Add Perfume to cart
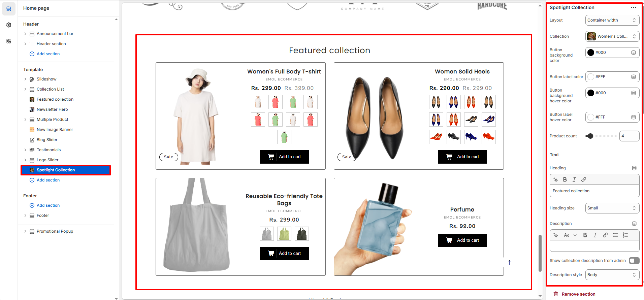 click(462, 240)
